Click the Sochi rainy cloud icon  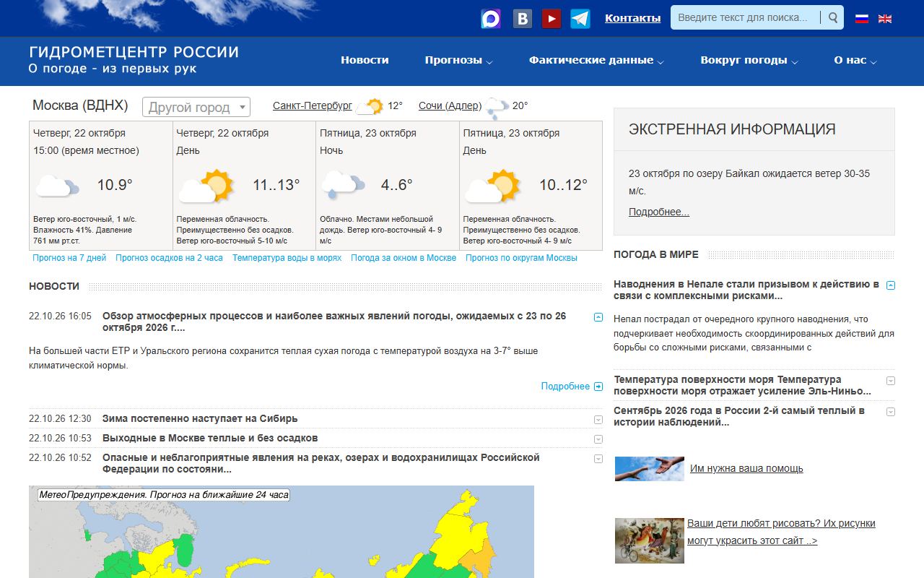[497, 108]
